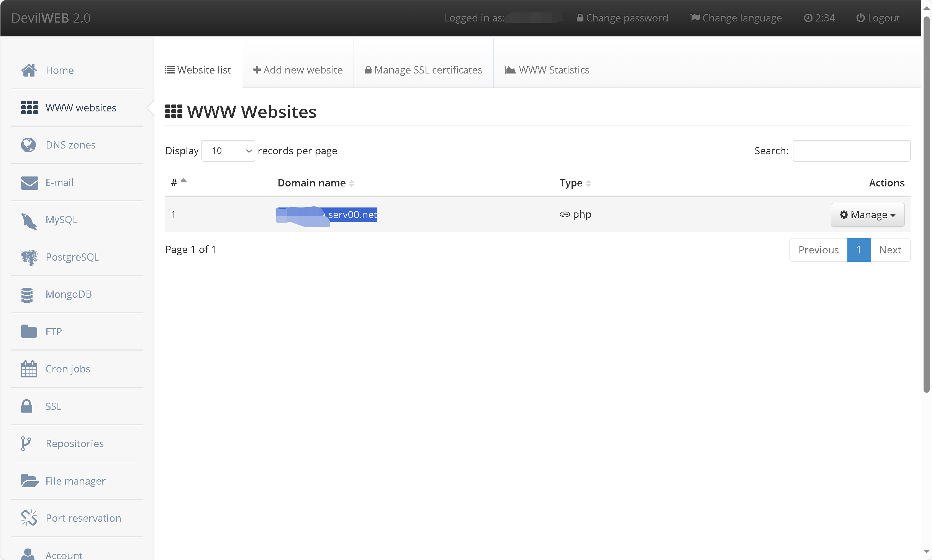
Task: Click into the Search input field
Action: click(x=851, y=151)
